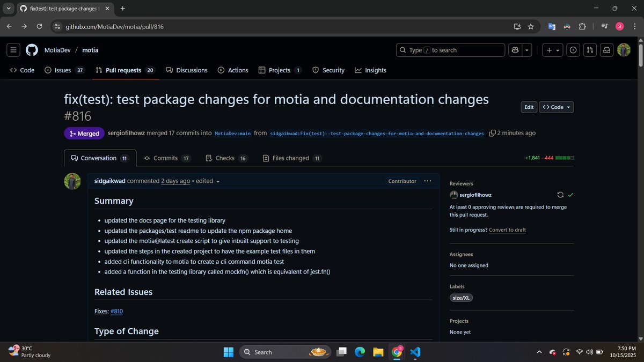Open sidgaikwad's avatar beside the comment
The width and height of the screenshot is (644, 362).
click(72, 181)
